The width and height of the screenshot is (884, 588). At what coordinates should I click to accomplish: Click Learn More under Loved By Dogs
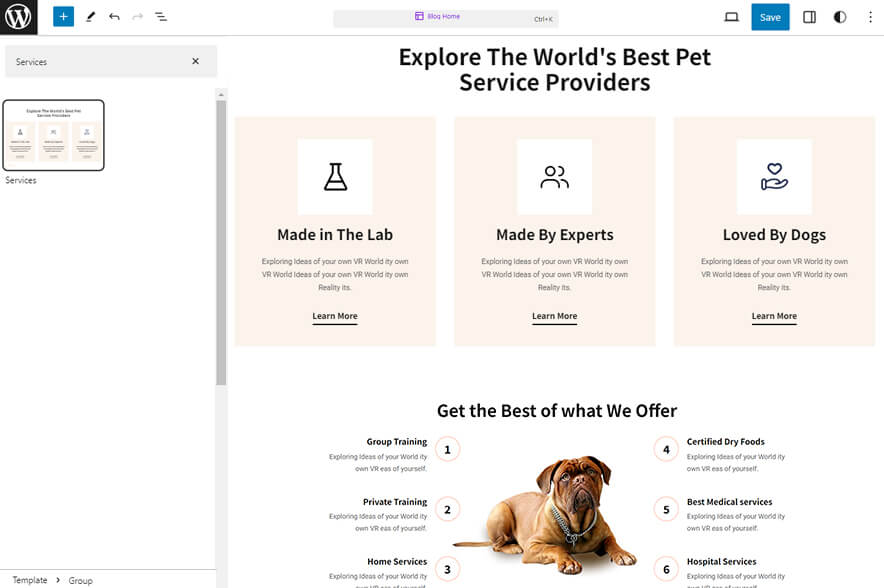[775, 316]
